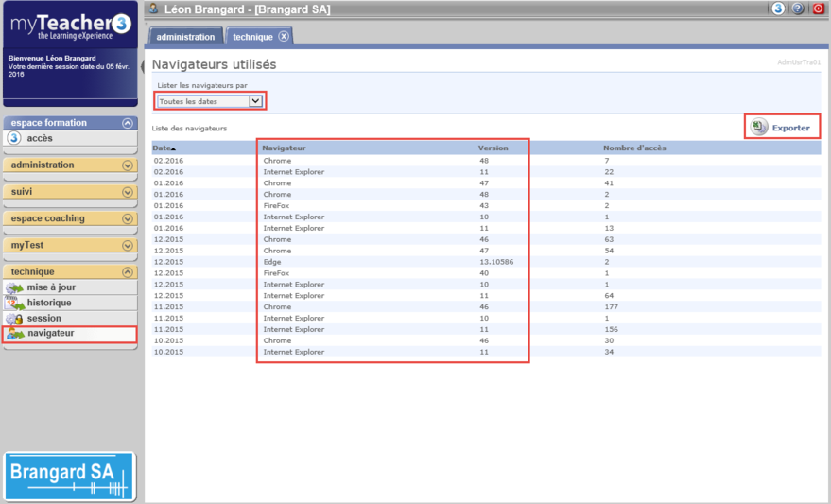Open the accès item icon in sidebar
The image size is (831, 504).
14,138
